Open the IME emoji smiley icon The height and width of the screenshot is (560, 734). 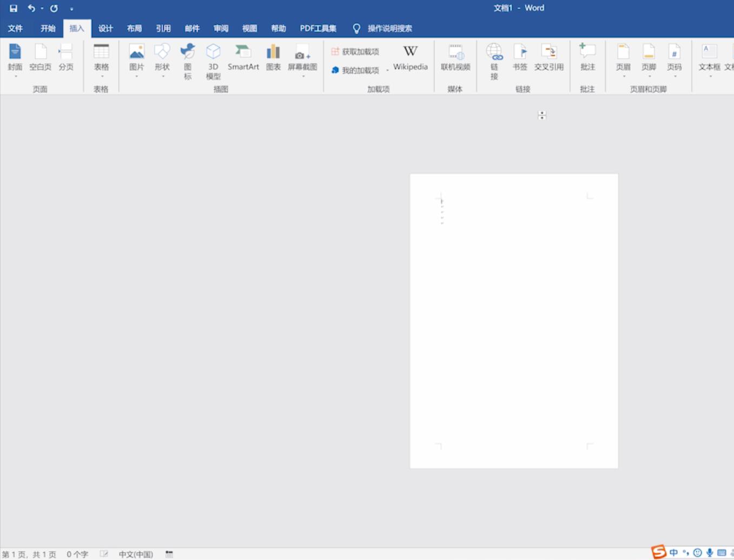coord(698,552)
